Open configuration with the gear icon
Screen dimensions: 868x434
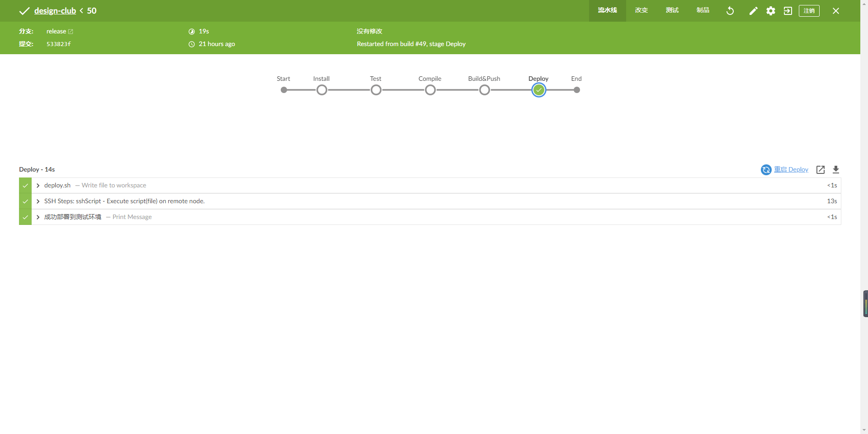(771, 11)
